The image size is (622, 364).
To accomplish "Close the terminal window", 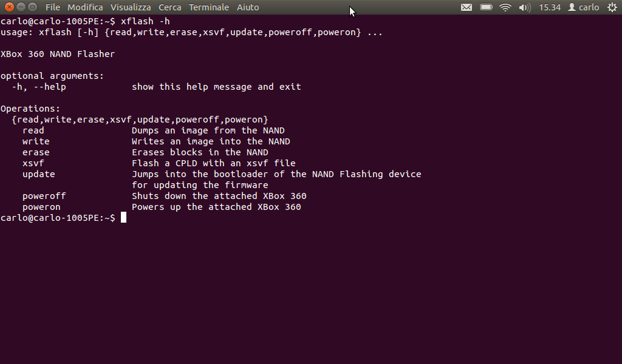I will click(x=9, y=7).
